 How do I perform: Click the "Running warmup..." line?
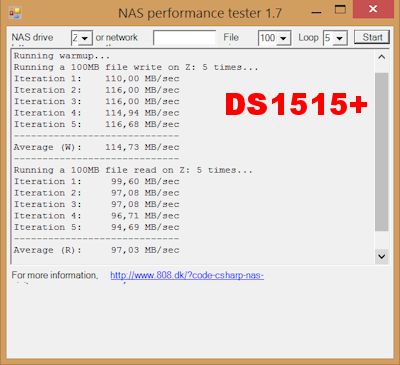62,56
